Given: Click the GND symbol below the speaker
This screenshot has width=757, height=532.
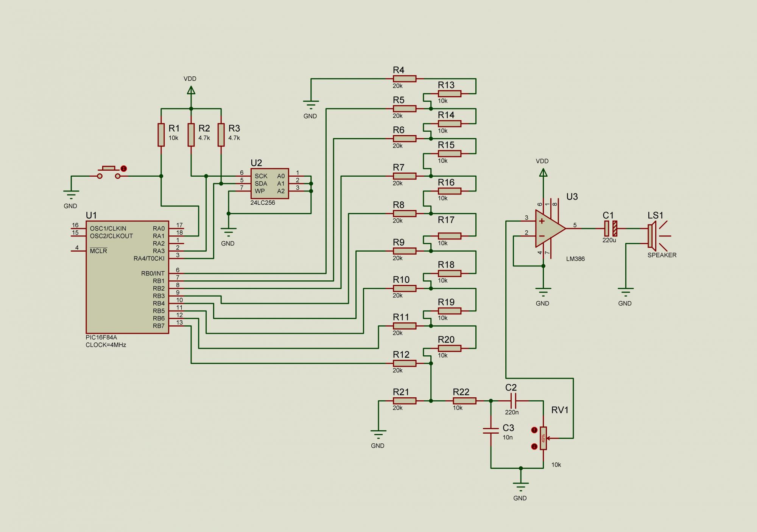Looking at the screenshot, I should pos(625,292).
